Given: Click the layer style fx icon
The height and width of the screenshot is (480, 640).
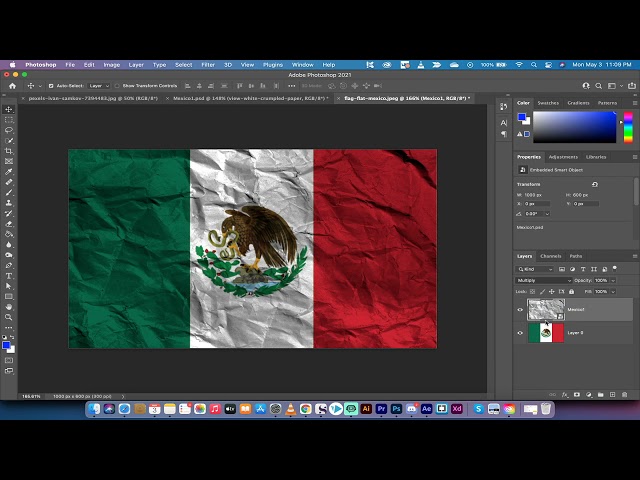Looking at the screenshot, I should [565, 395].
